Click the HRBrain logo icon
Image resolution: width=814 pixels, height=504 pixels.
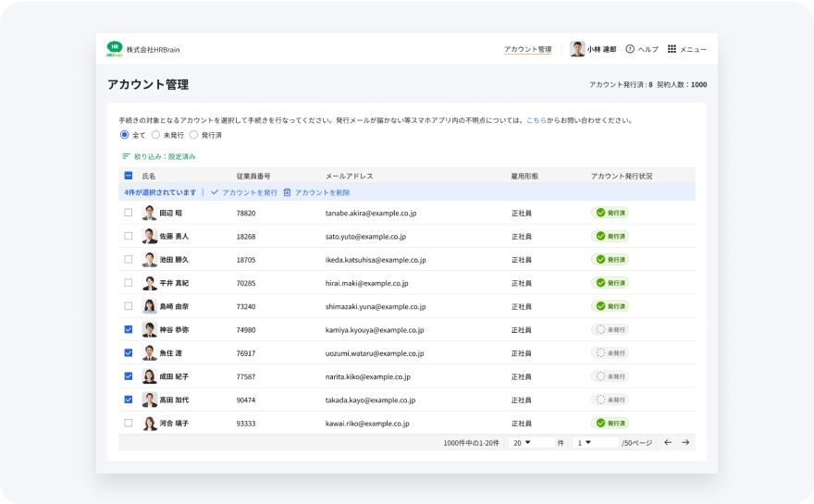[115, 49]
